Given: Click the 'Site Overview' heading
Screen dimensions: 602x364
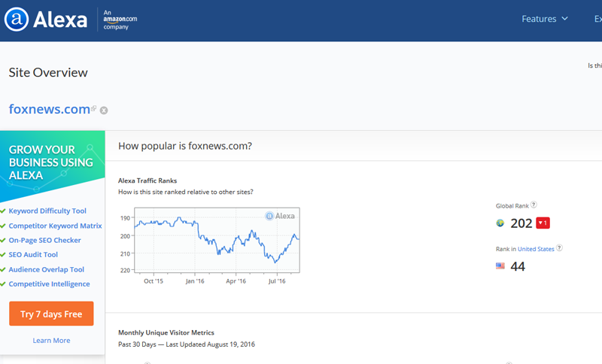Looking at the screenshot, I should click(x=48, y=72).
